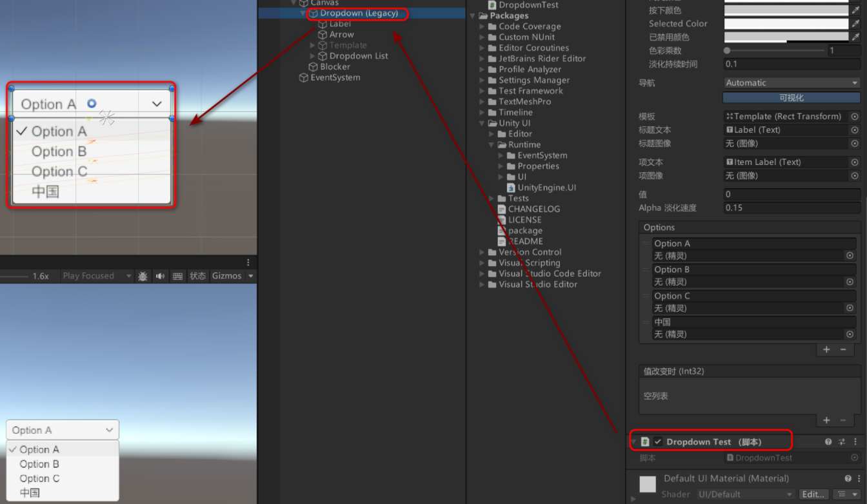
Task: Open the Play Focused dropdown
Action: 97,276
